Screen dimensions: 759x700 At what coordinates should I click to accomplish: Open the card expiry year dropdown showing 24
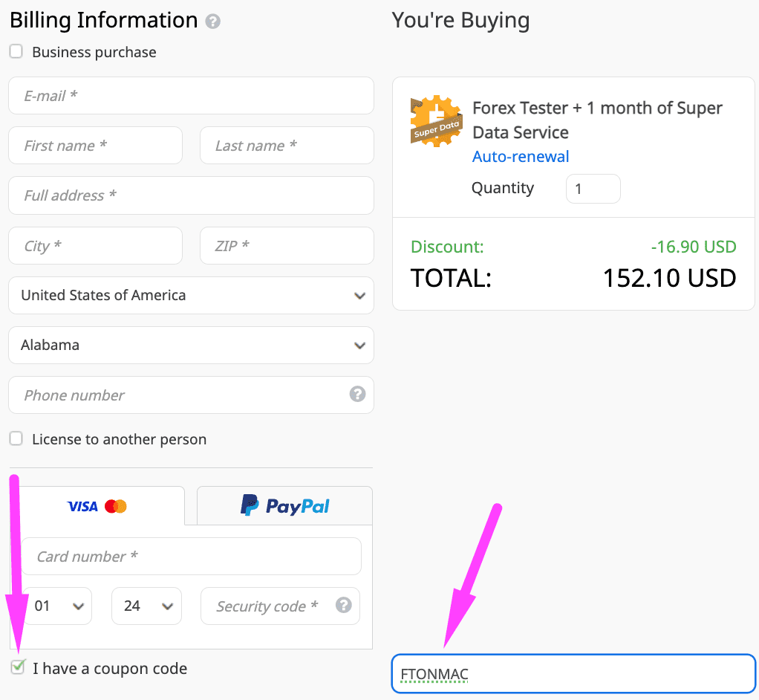146,606
